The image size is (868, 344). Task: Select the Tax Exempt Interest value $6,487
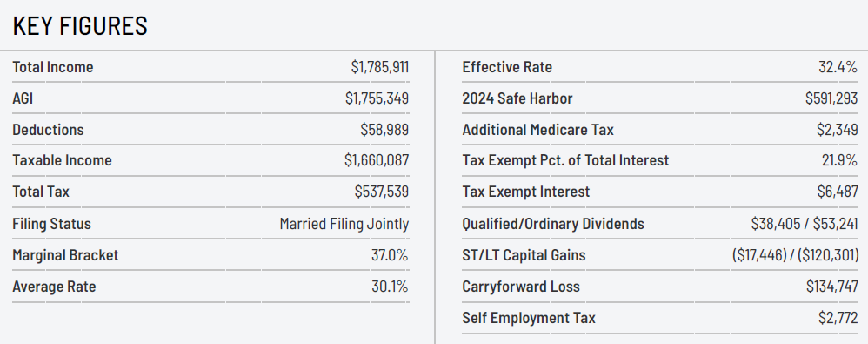[838, 192]
